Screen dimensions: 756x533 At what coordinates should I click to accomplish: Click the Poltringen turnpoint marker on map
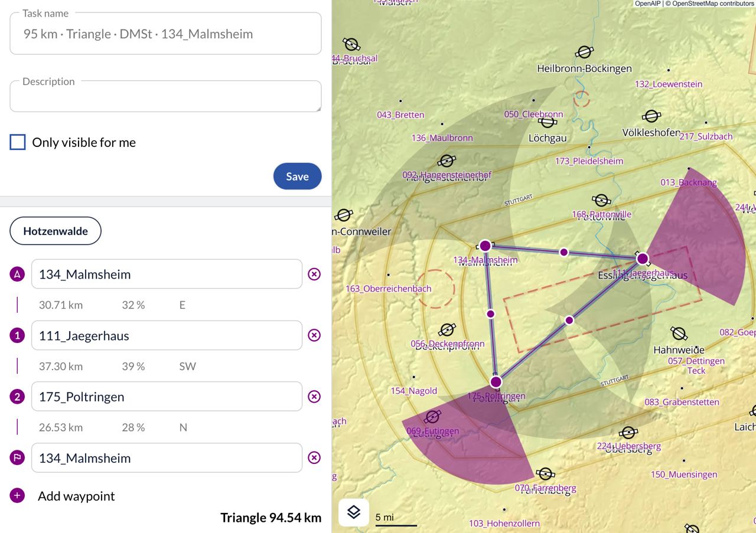(x=496, y=382)
